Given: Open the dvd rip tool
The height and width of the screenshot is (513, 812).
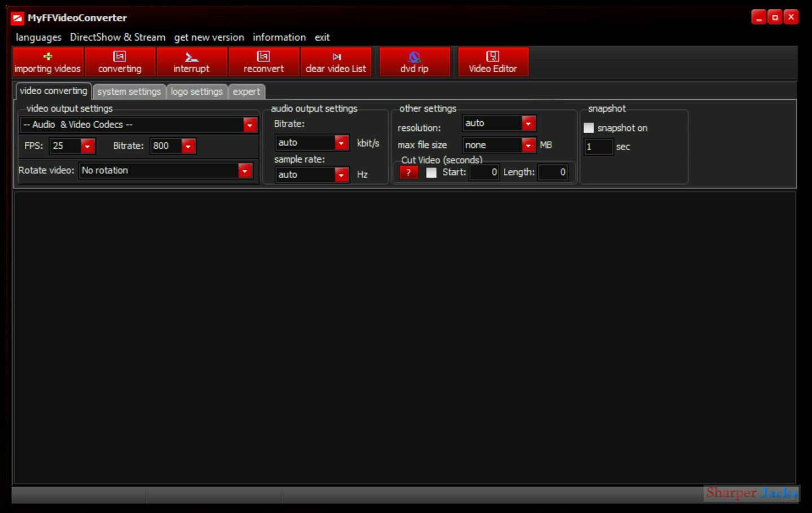Looking at the screenshot, I should click(x=415, y=62).
